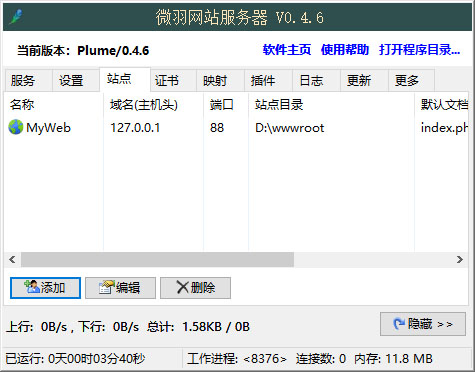
Task: Select the 站点 tab
Action: click(125, 79)
